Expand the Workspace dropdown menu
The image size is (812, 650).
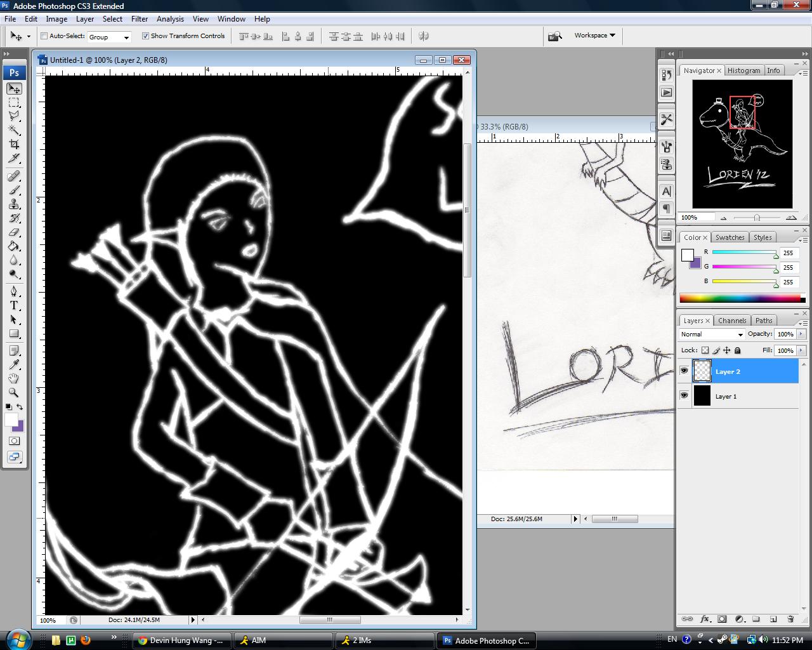tap(594, 36)
